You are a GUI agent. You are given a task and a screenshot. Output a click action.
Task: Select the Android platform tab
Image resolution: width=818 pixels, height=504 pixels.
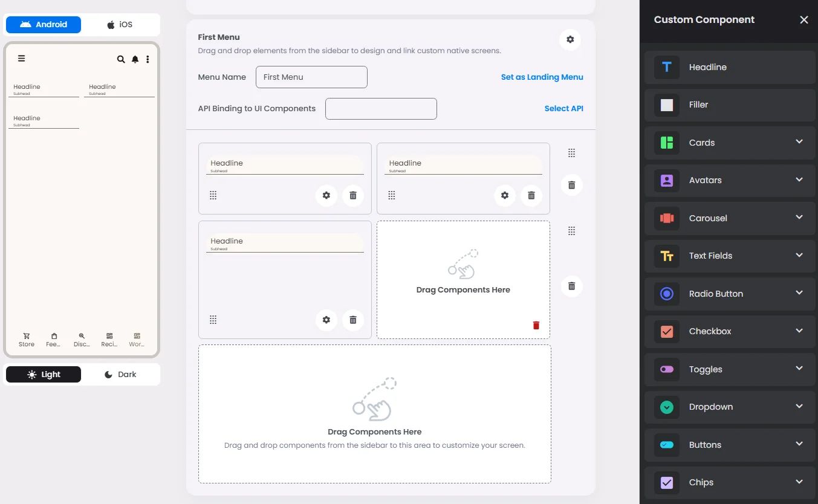click(44, 25)
